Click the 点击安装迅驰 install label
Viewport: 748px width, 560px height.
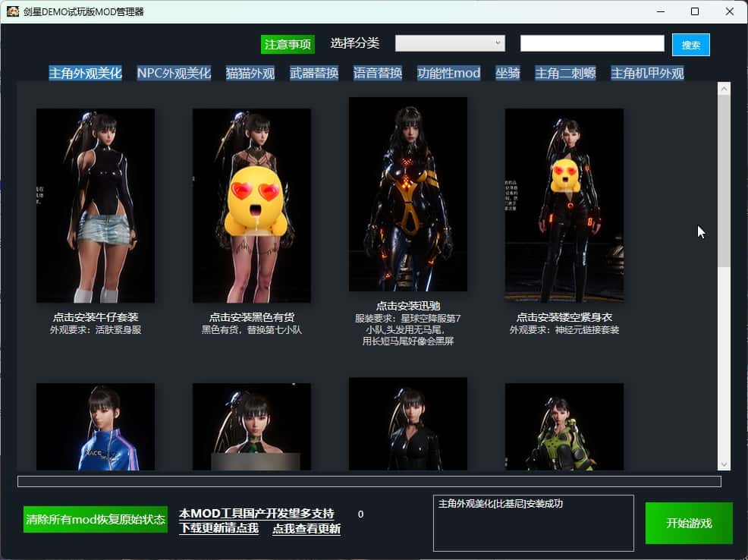point(408,306)
